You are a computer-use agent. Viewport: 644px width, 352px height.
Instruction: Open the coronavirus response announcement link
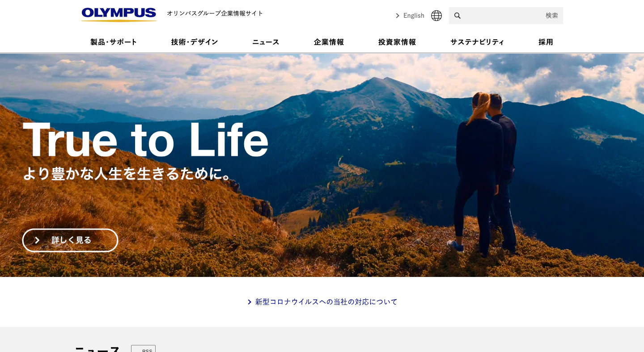point(326,302)
